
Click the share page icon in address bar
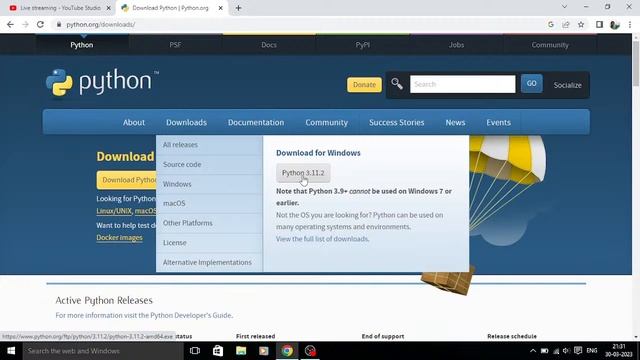[x=566, y=24]
